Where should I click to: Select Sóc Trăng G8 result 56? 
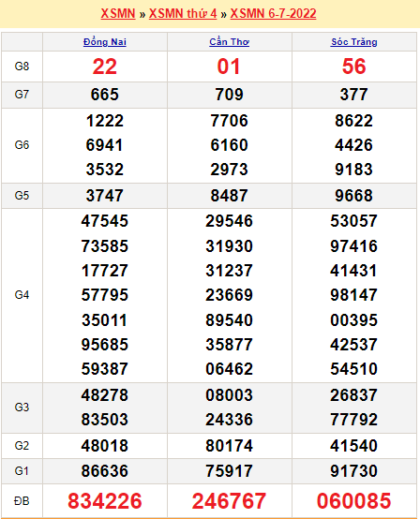(x=354, y=67)
